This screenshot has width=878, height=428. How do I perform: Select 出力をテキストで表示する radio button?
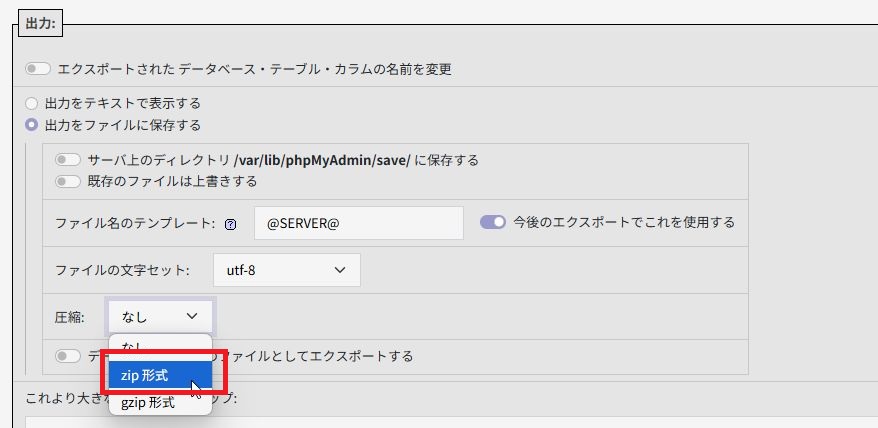[31, 104]
